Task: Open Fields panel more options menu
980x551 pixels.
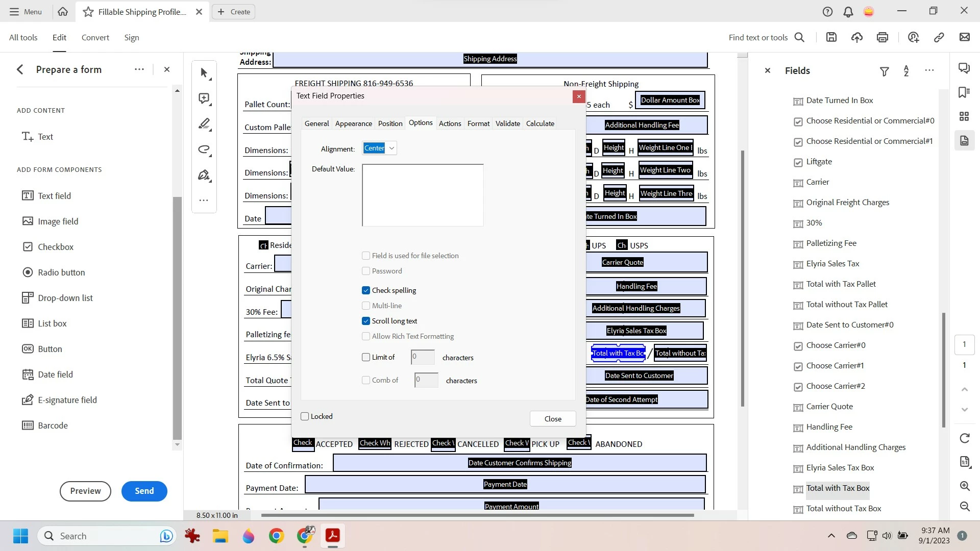Action: [x=929, y=70]
